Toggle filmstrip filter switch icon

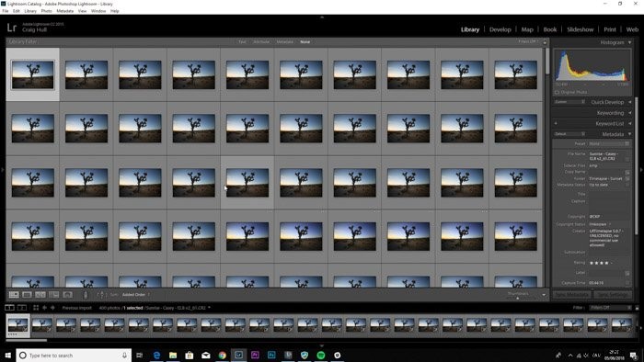click(637, 308)
